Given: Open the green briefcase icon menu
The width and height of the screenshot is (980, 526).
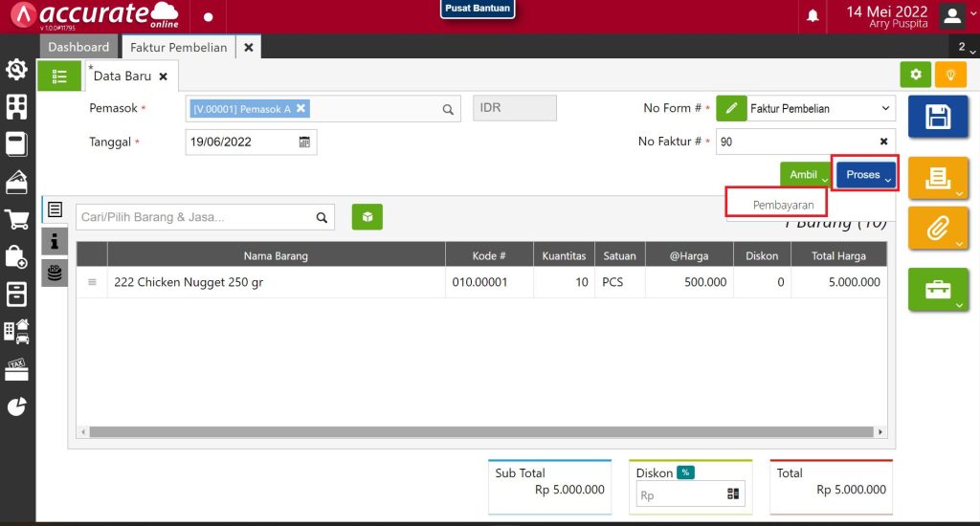Looking at the screenshot, I should pos(938,289).
